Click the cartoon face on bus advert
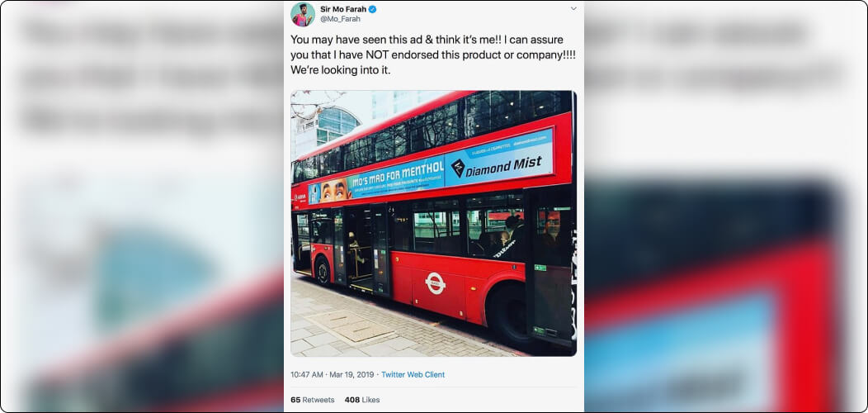The height and width of the screenshot is (413, 868). [x=335, y=190]
